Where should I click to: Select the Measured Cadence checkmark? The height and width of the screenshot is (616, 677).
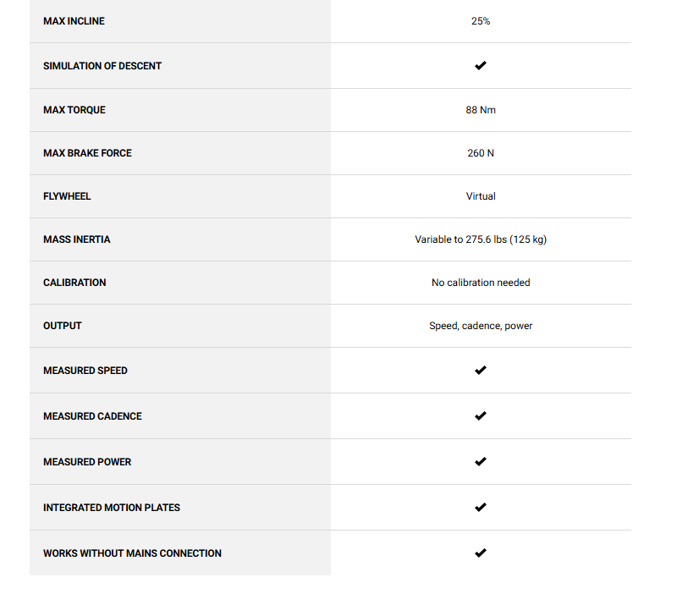point(481,416)
